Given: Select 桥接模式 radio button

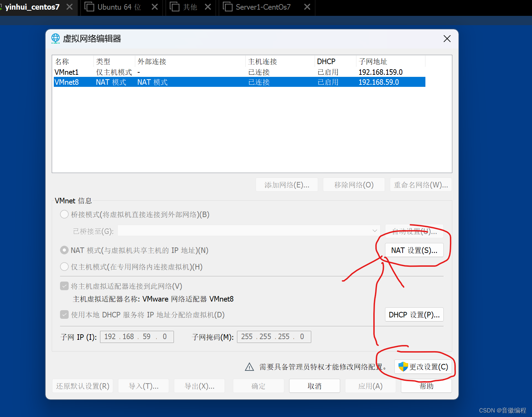Looking at the screenshot, I should (x=64, y=214).
